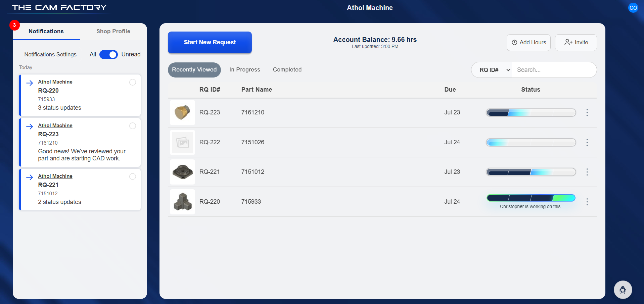Click the RQ ID# column header
Viewport: 644px width, 304px height.
(x=210, y=90)
